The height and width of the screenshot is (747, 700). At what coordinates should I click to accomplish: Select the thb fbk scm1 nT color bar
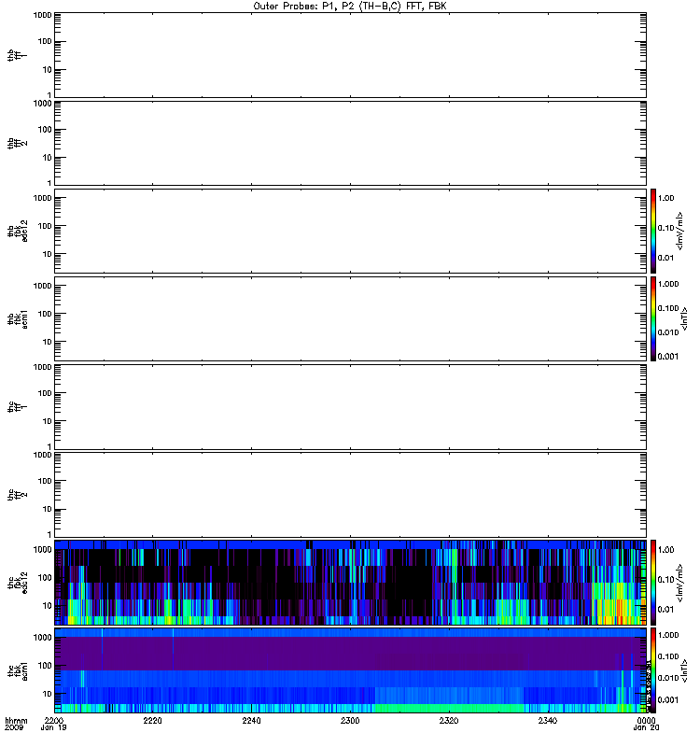click(653, 319)
